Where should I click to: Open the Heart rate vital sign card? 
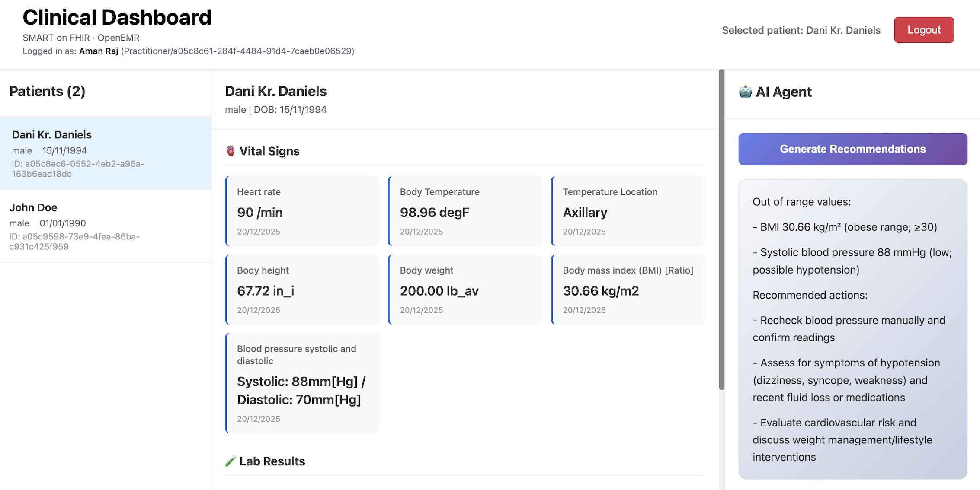(x=302, y=211)
